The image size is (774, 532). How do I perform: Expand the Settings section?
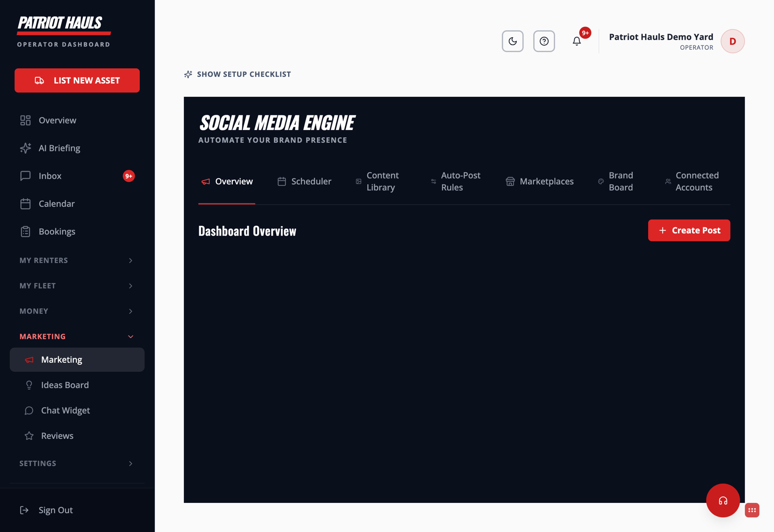tap(77, 463)
